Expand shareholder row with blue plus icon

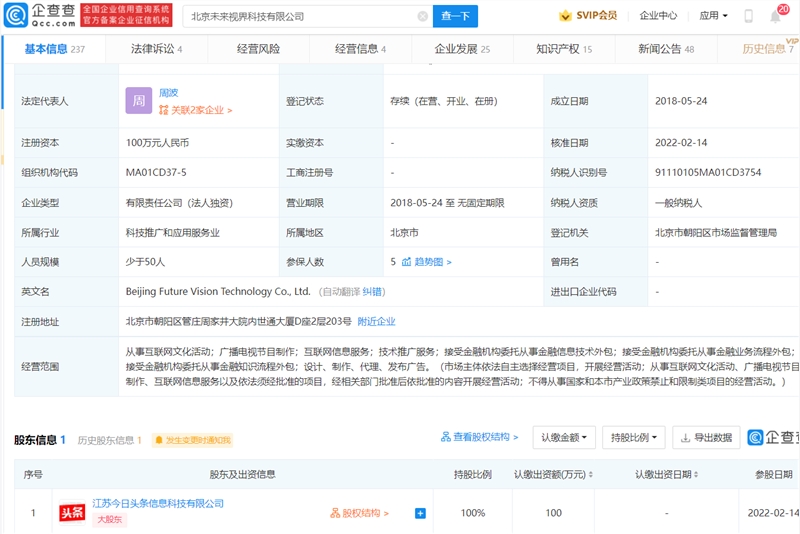pyautogui.click(x=420, y=513)
